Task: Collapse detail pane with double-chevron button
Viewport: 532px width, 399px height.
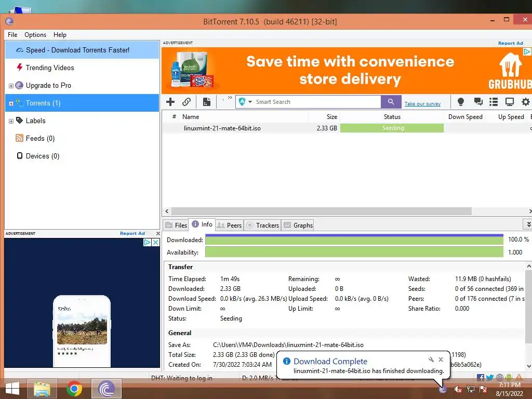Action: [x=528, y=224]
